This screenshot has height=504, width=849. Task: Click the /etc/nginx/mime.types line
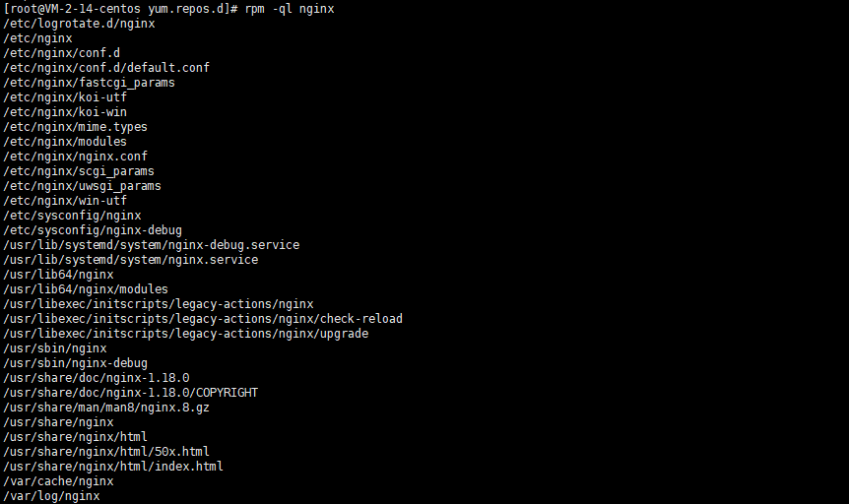pyautogui.click(x=75, y=127)
